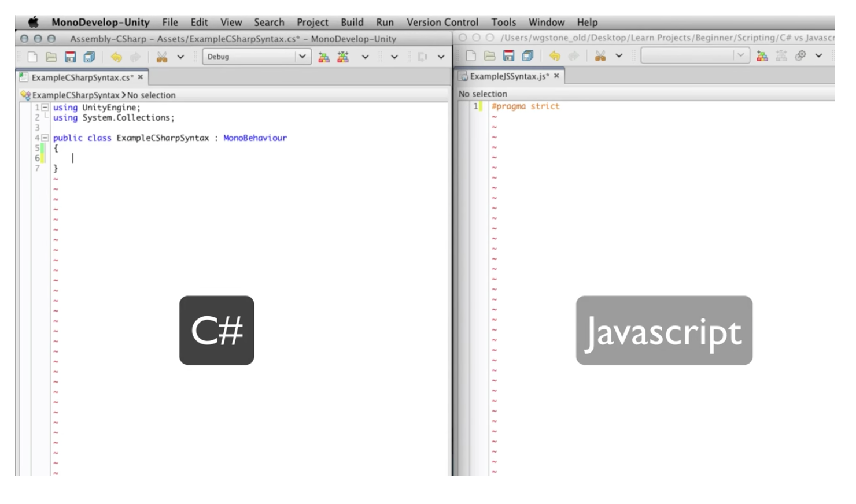The width and height of the screenshot is (856, 504).
Task: Save all files in the JS window
Action: pyautogui.click(x=527, y=55)
